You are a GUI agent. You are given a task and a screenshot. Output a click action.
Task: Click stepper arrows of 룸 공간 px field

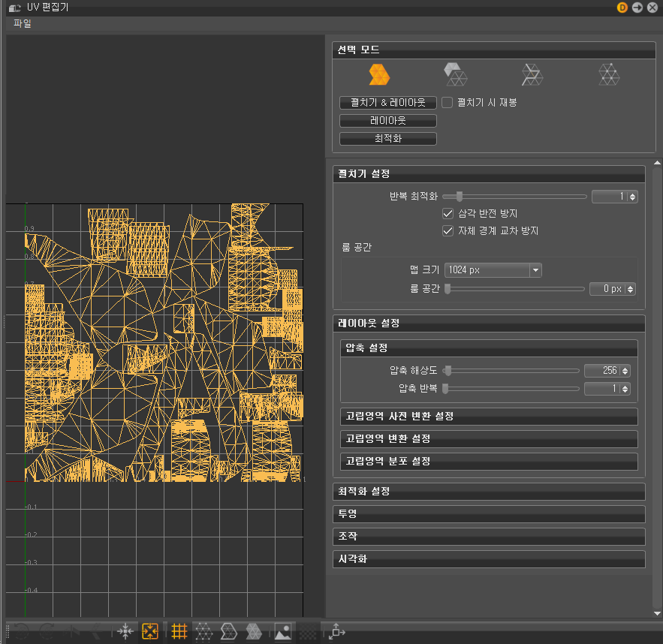[631, 289]
